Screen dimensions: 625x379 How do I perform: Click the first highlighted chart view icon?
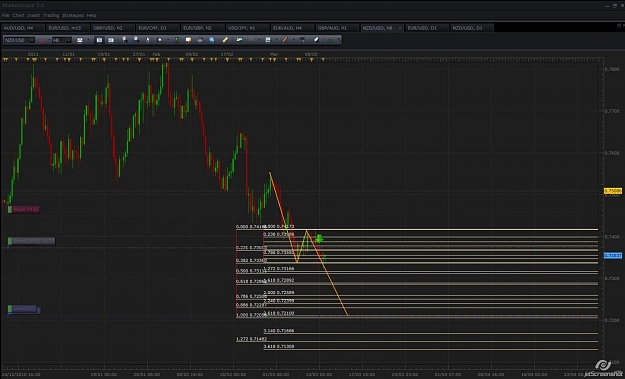click(x=100, y=40)
